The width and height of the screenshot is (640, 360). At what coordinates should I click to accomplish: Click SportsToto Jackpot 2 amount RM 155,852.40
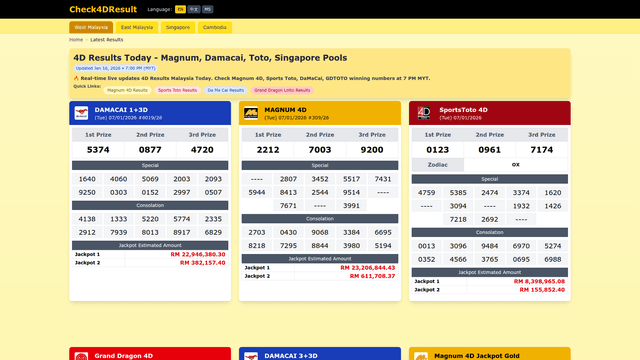coord(542,290)
